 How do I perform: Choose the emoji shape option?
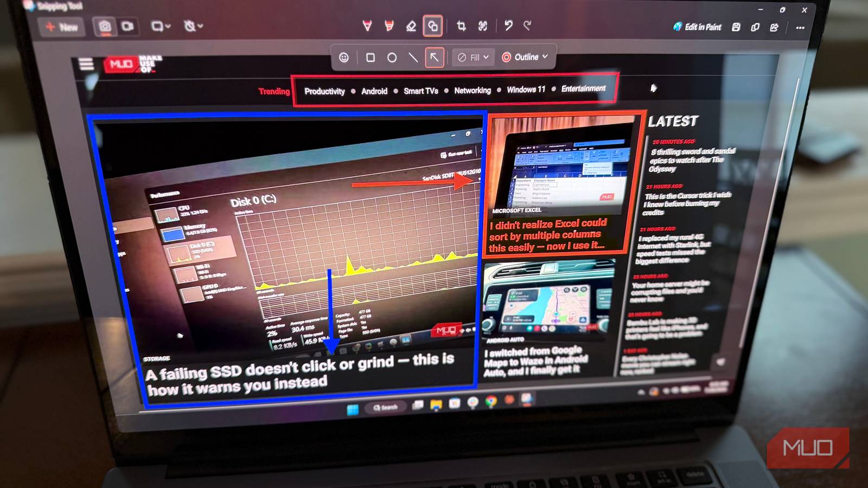(344, 57)
